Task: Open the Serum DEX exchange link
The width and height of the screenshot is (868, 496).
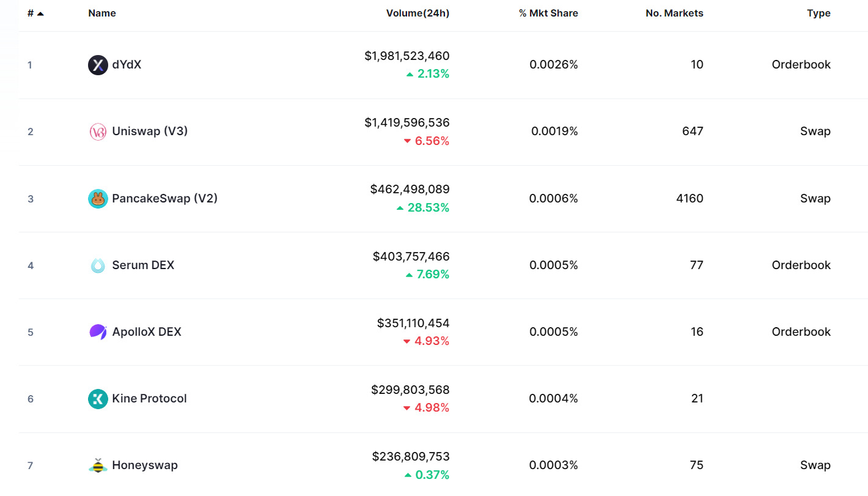Action: point(143,265)
